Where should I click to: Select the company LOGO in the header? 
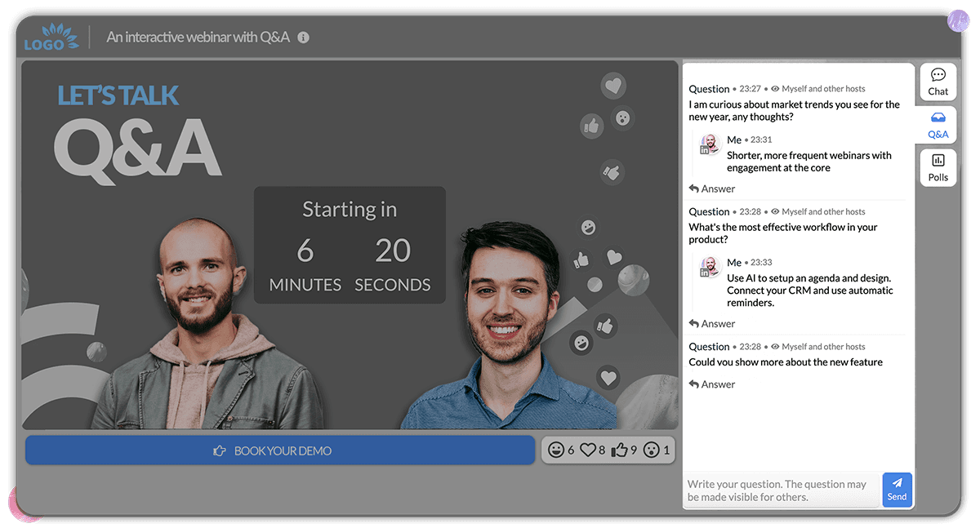[51, 35]
